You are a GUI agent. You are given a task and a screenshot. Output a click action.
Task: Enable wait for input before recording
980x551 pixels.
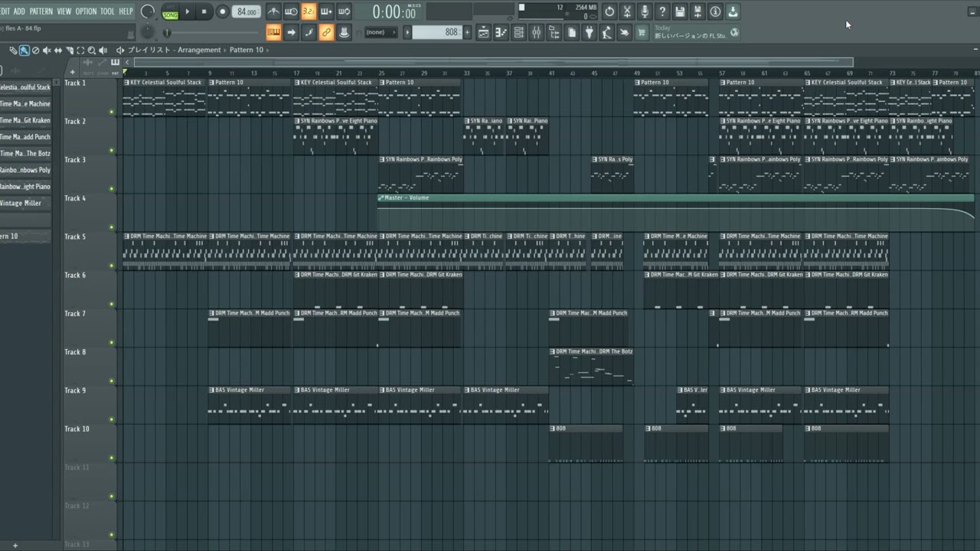291,11
